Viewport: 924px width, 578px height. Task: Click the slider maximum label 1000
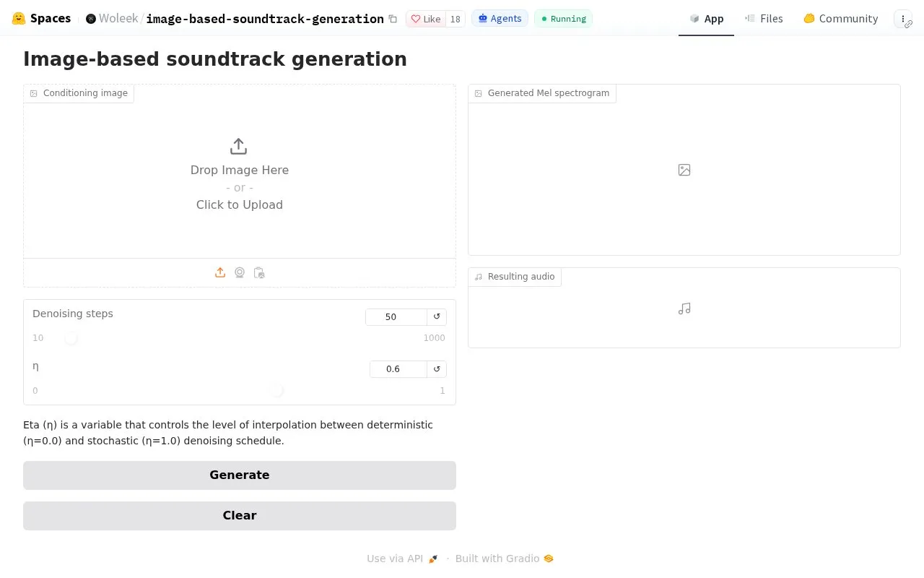click(435, 338)
